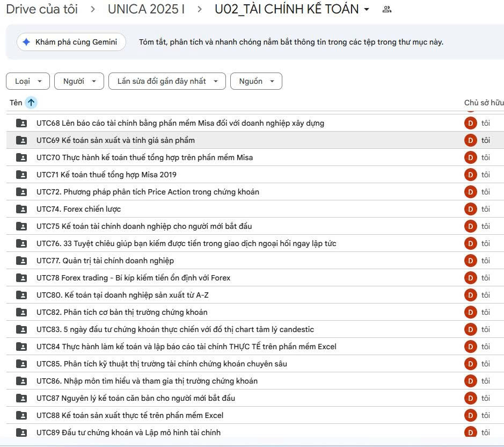The image size is (504, 447).
Task: Click owner avatar D in UTC77 row
Action: click(x=470, y=261)
